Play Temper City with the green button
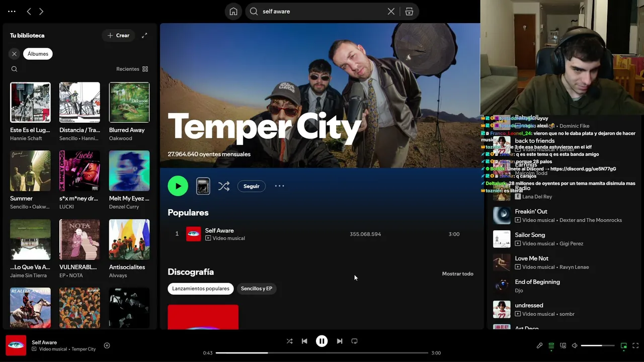The image size is (644, 362). (x=178, y=186)
